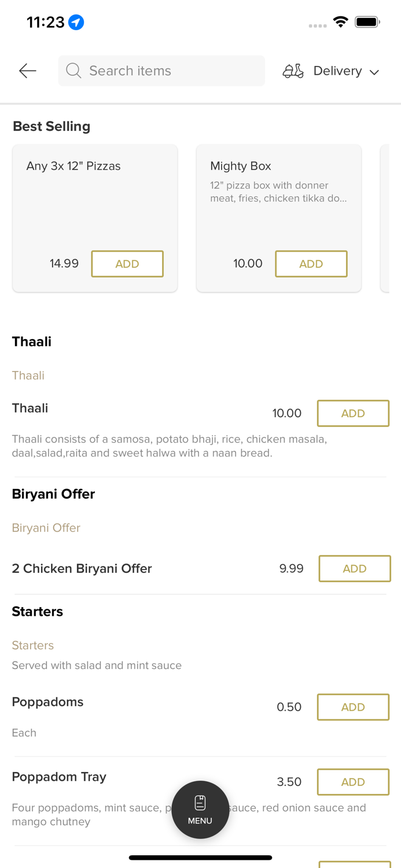The width and height of the screenshot is (401, 868).
Task: Add Poppadoms to the order
Action: click(353, 707)
